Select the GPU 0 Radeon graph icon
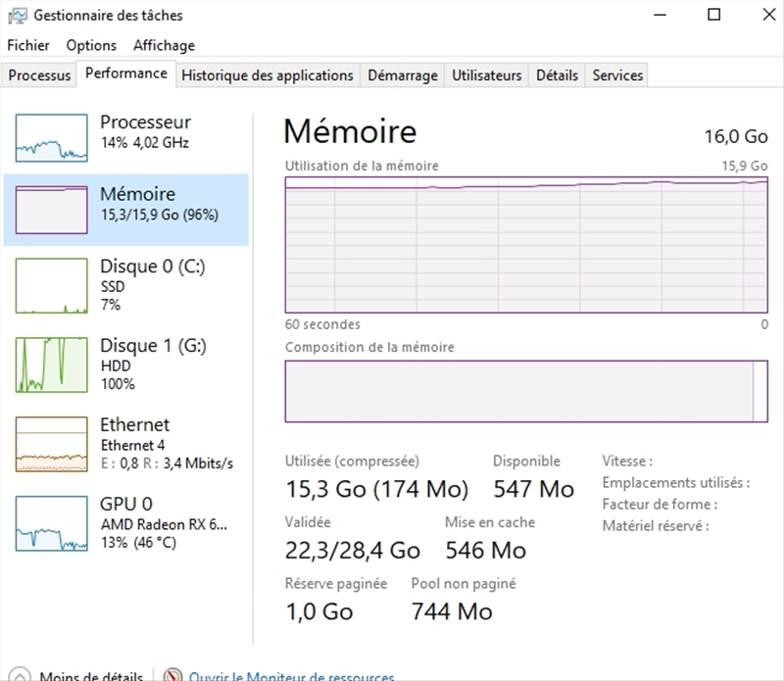 pos(51,522)
